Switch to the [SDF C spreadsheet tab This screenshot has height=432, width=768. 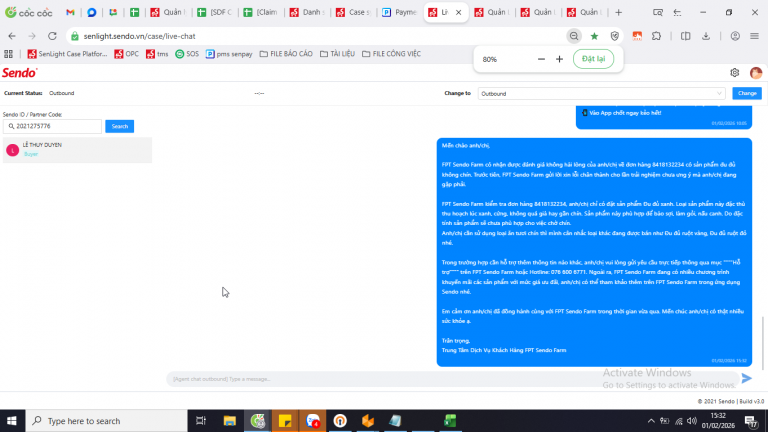point(215,12)
